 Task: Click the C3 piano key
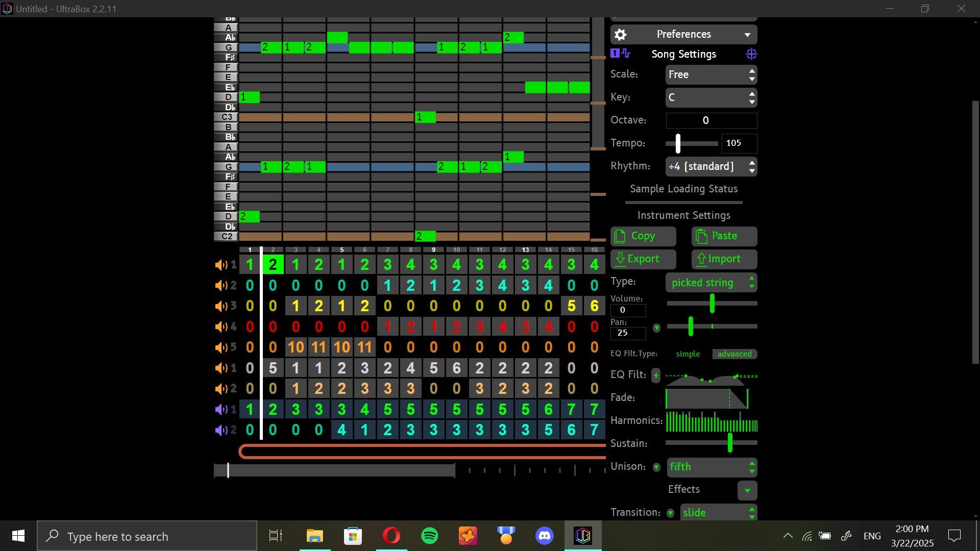pyautogui.click(x=226, y=117)
